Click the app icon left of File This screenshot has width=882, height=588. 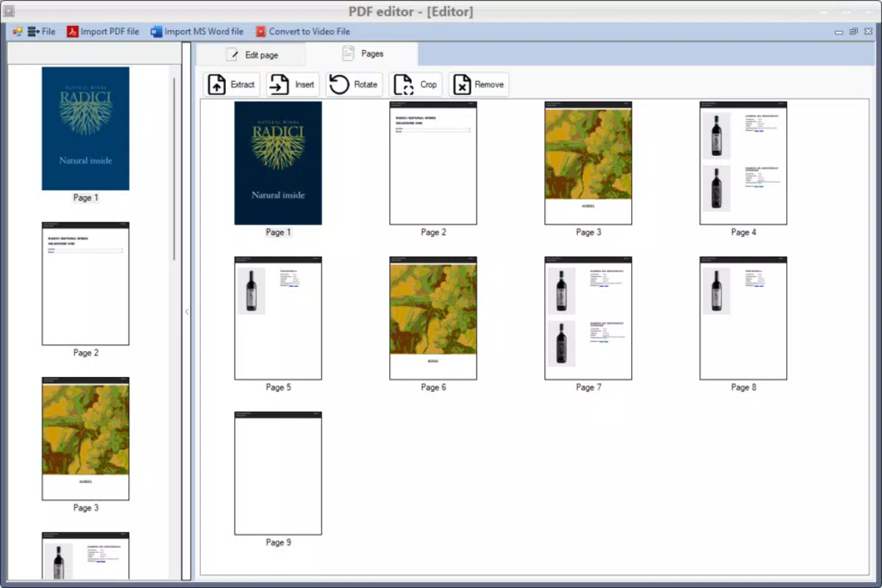[18, 32]
